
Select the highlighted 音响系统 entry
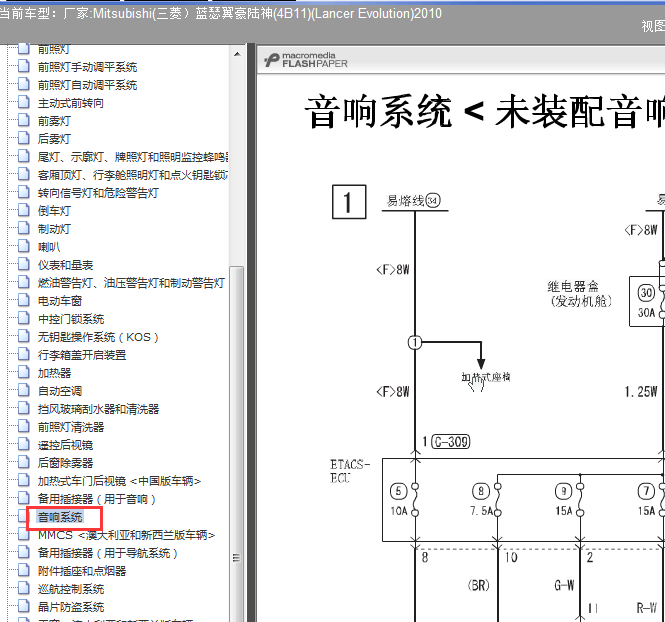click(x=60, y=517)
